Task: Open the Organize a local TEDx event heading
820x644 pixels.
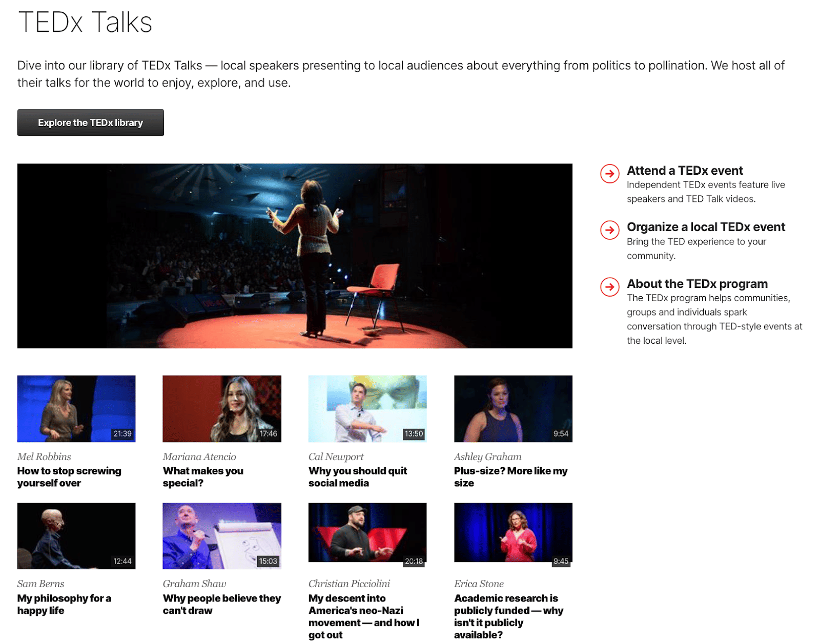Action: coord(705,227)
